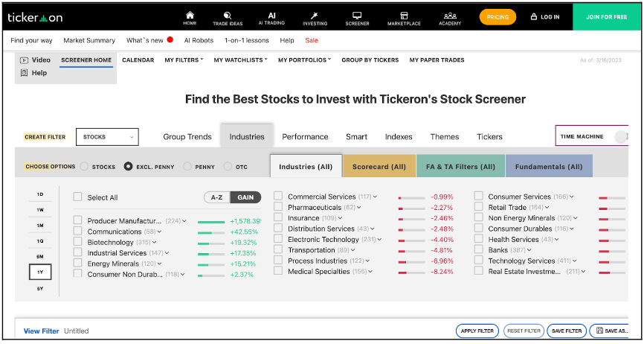Viewport: 644px width, 344px height.
Task: Click the Reset Filter button
Action: click(x=524, y=331)
